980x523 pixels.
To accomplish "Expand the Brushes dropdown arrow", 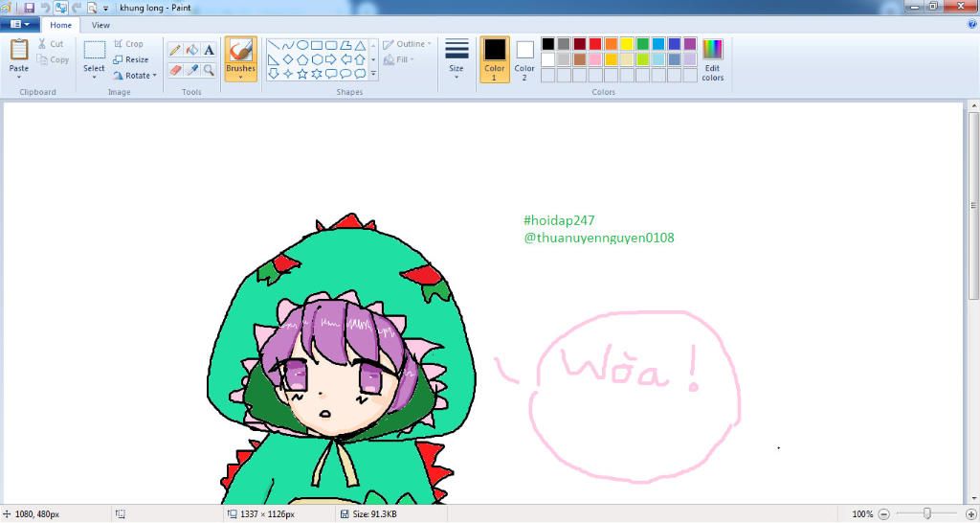I will click(240, 78).
